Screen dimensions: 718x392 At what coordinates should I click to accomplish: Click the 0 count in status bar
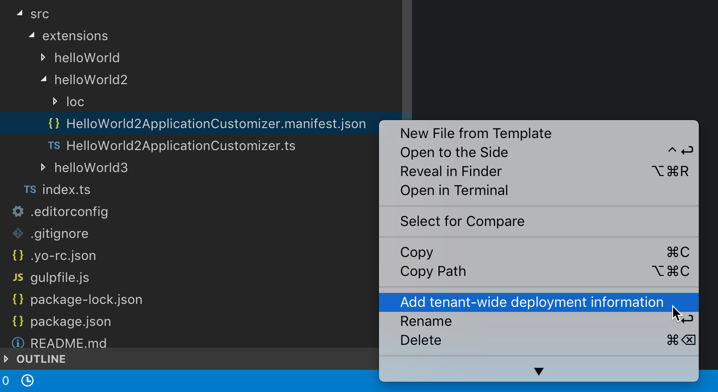click(x=5, y=381)
